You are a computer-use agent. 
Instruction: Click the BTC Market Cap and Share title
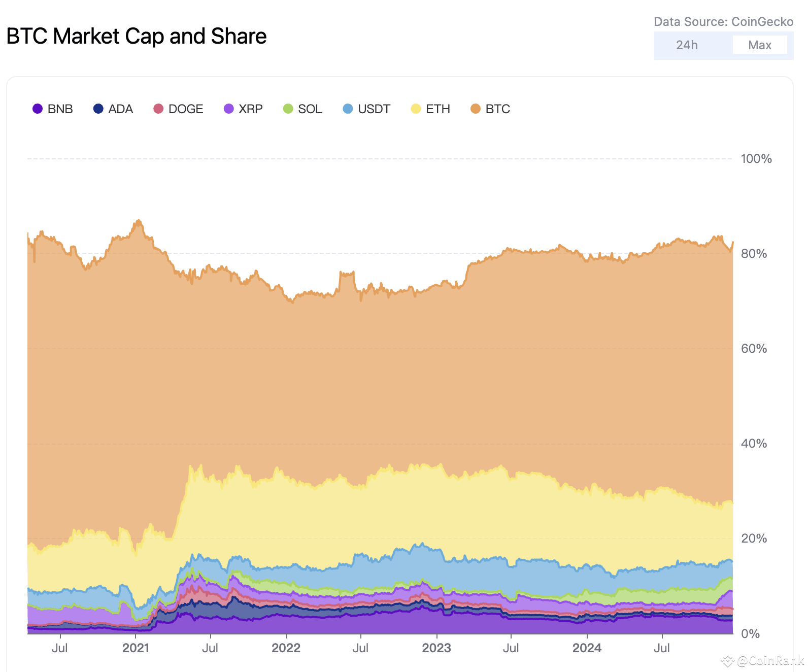137,36
